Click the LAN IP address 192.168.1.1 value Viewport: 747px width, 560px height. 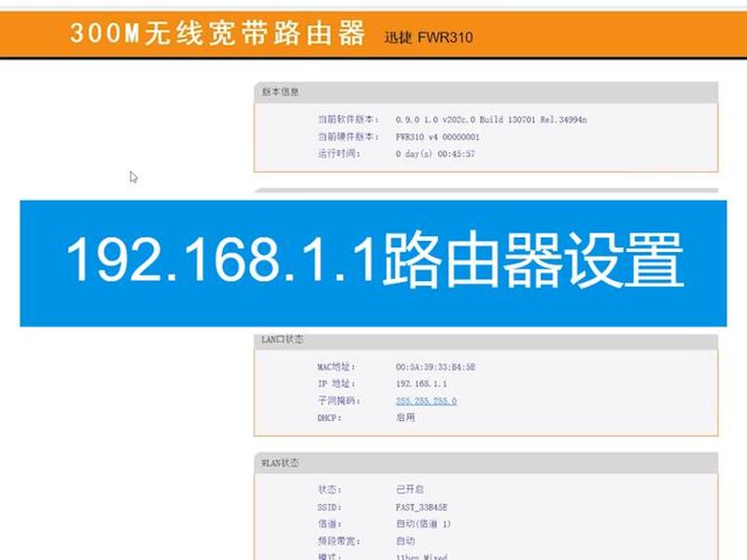(421, 384)
